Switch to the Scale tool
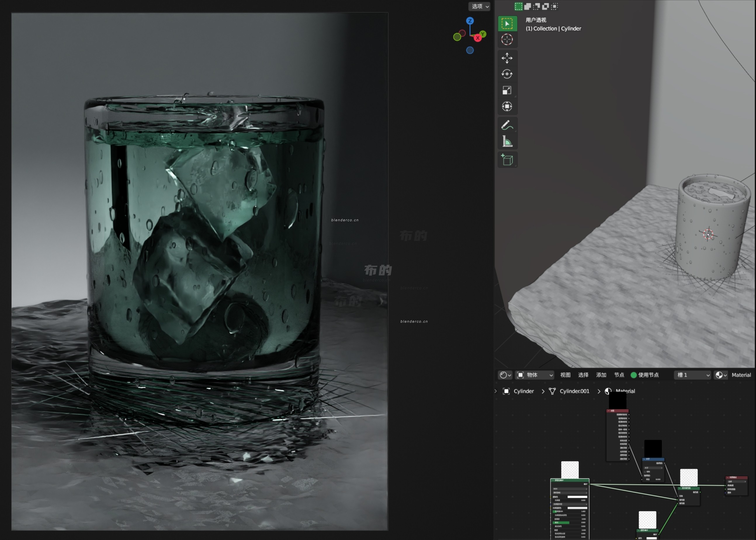Image resolution: width=756 pixels, height=540 pixels. (507, 90)
